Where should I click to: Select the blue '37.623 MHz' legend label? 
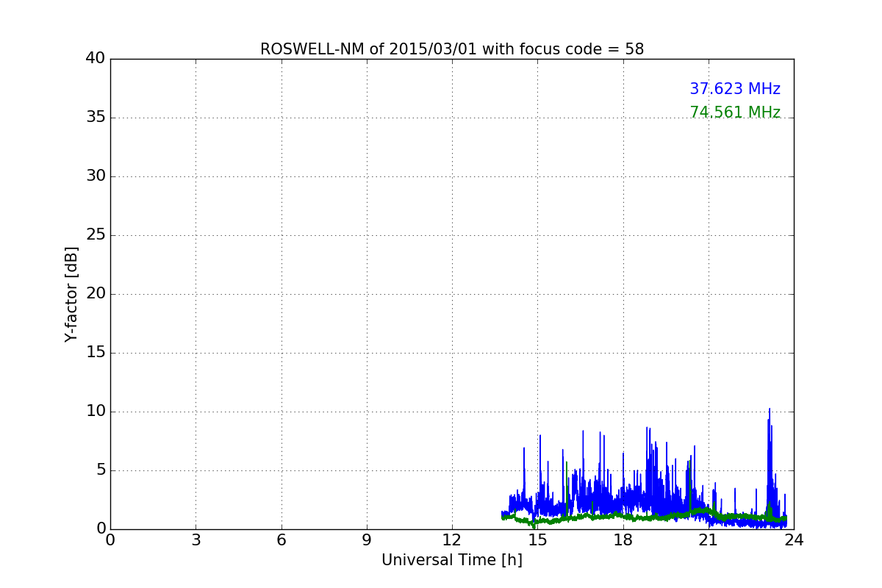point(735,89)
